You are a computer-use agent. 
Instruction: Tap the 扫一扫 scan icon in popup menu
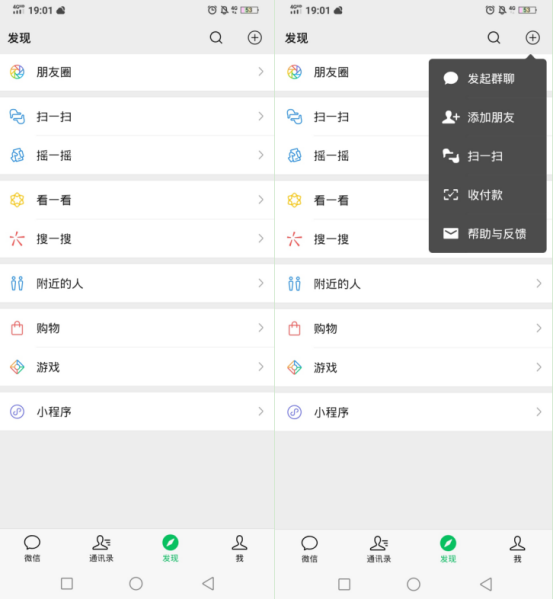(451, 156)
